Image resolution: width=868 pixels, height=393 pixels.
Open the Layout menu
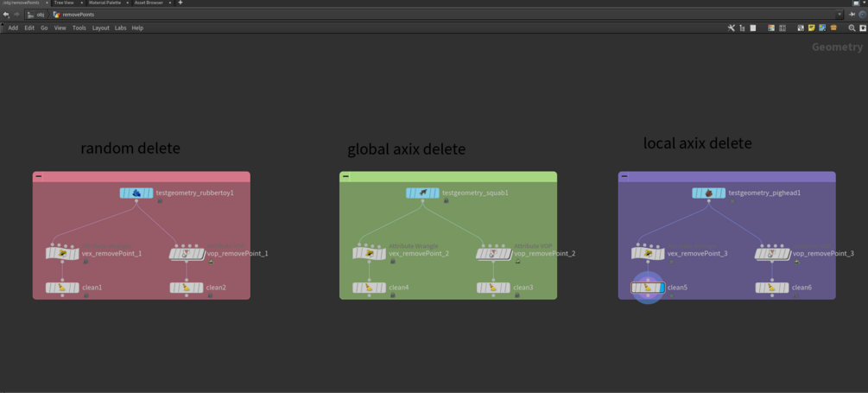point(101,28)
